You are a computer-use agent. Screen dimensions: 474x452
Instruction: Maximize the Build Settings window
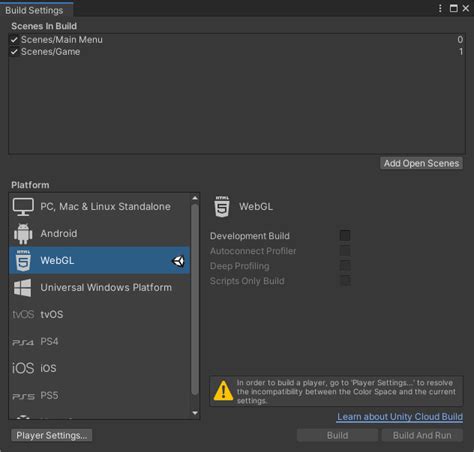coord(454,8)
